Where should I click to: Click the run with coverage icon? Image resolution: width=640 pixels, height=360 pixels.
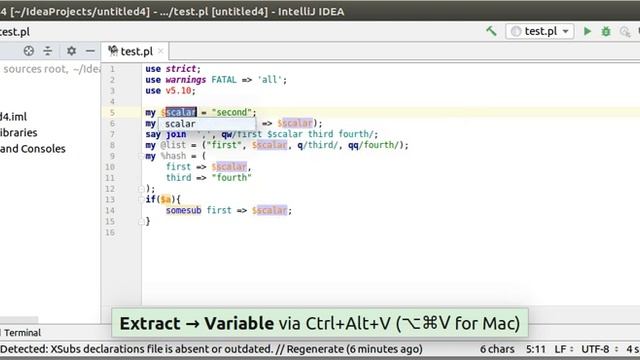(x=625, y=31)
